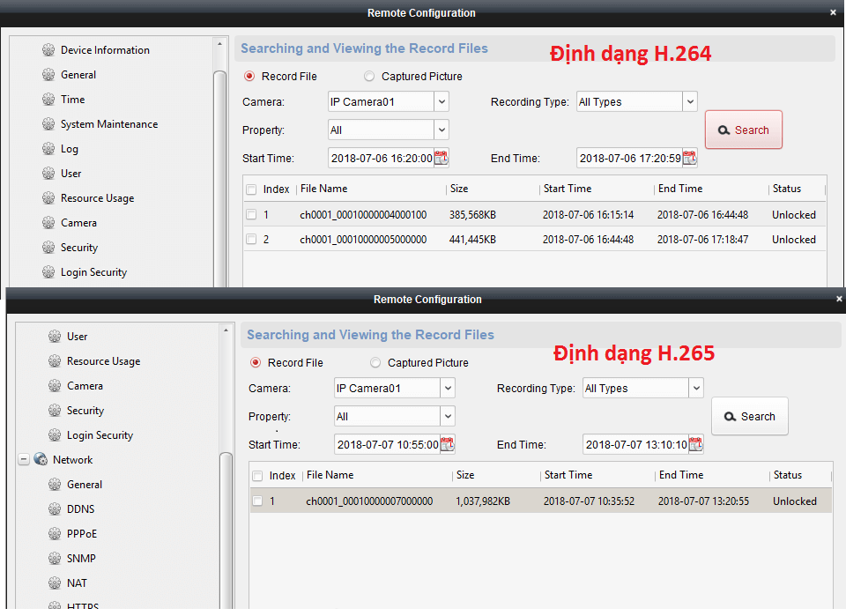The height and width of the screenshot is (616, 846).
Task: Open the Time settings item
Action: 72,100
